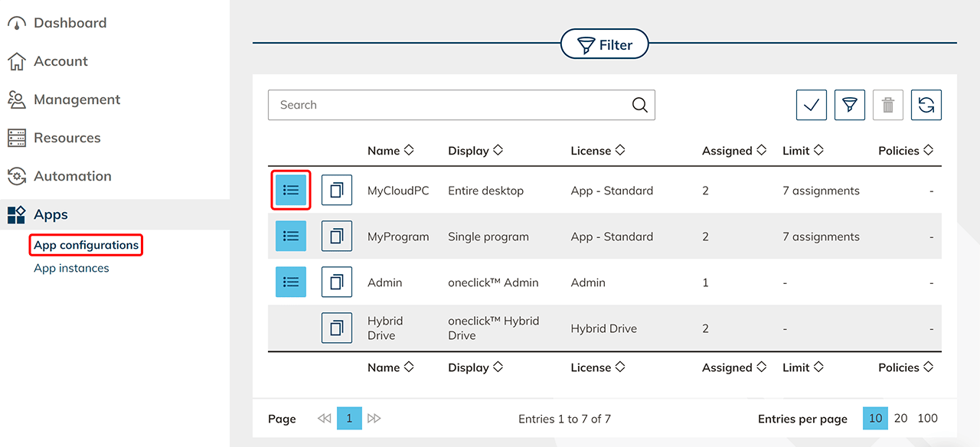Set entries per page to 100
Image resolution: width=980 pixels, height=447 pixels.
tap(927, 418)
